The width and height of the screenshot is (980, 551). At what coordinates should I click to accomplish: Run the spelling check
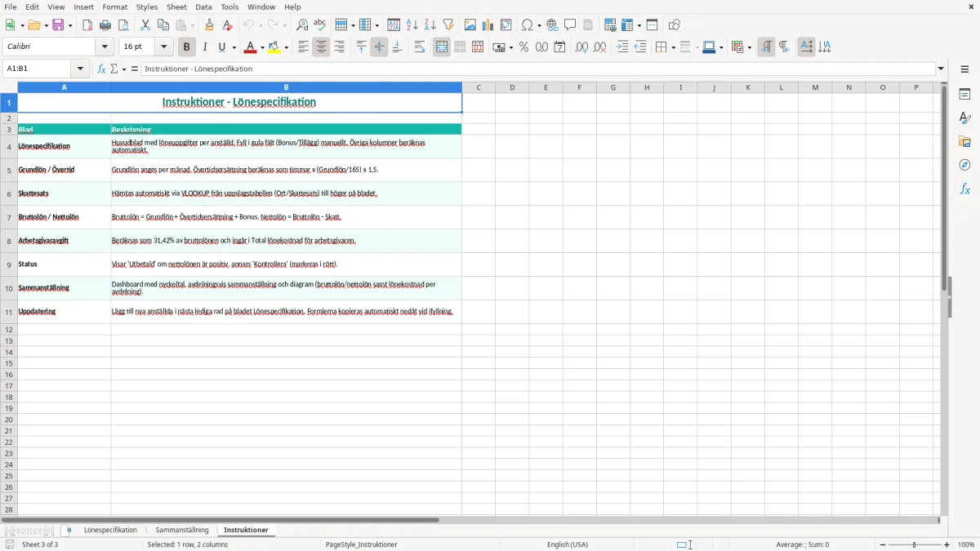[x=320, y=25]
